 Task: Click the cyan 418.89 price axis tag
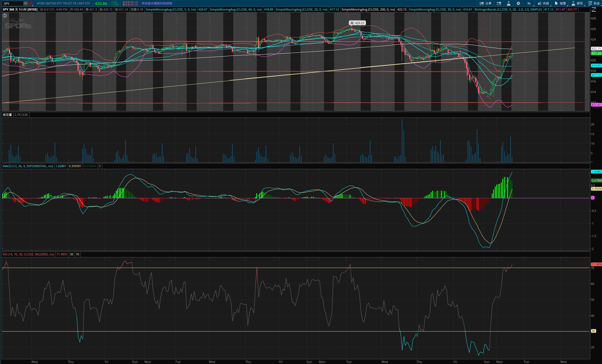tap(596, 66)
